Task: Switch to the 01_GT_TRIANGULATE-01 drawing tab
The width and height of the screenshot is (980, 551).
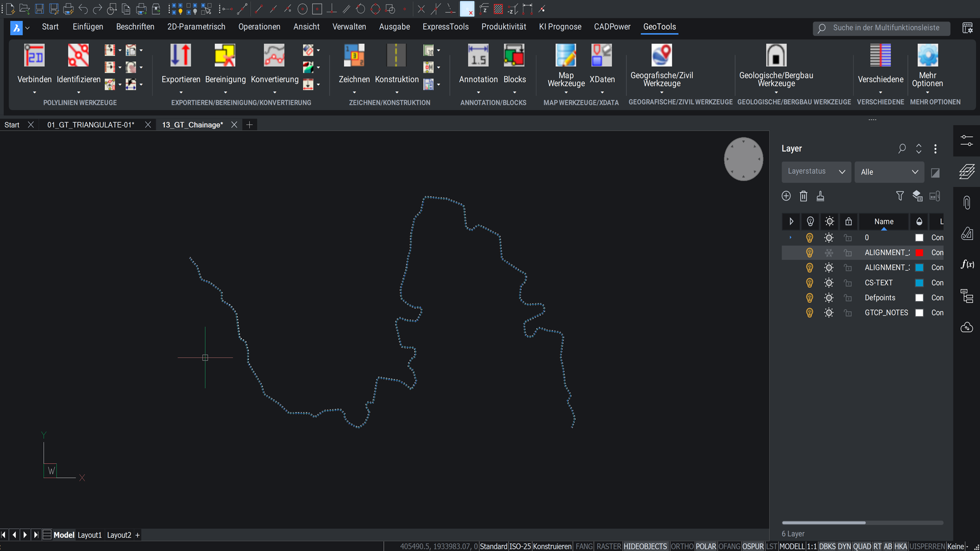Action: [91, 124]
